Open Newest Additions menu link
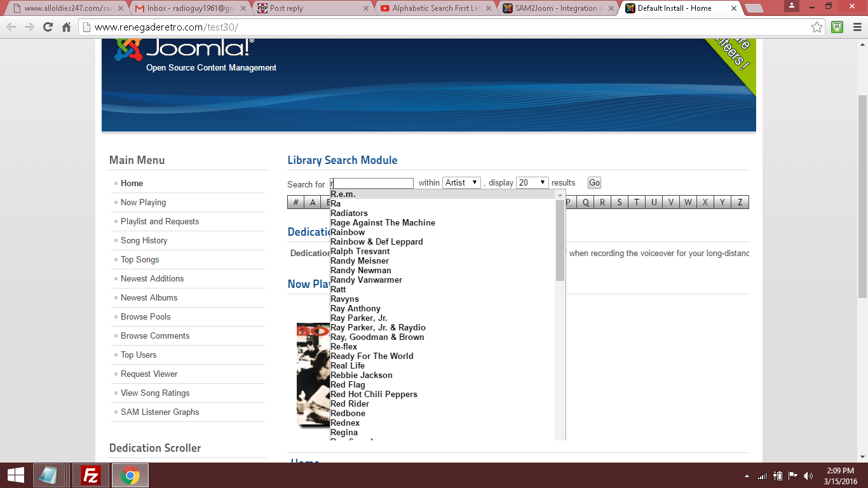This screenshot has width=868, height=488. [152, 278]
